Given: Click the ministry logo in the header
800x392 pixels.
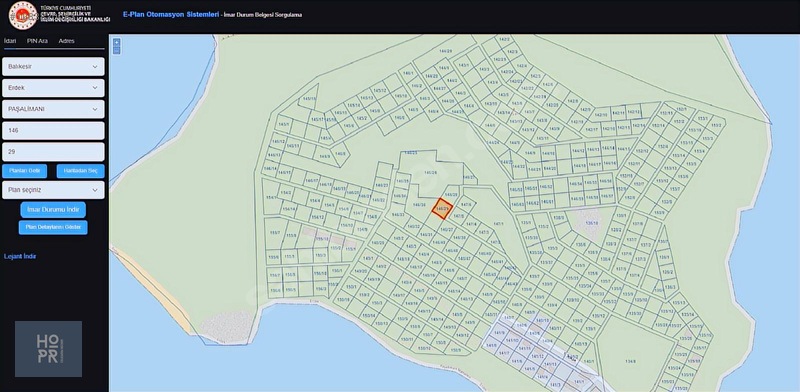Looking at the screenshot, I should [x=23, y=15].
